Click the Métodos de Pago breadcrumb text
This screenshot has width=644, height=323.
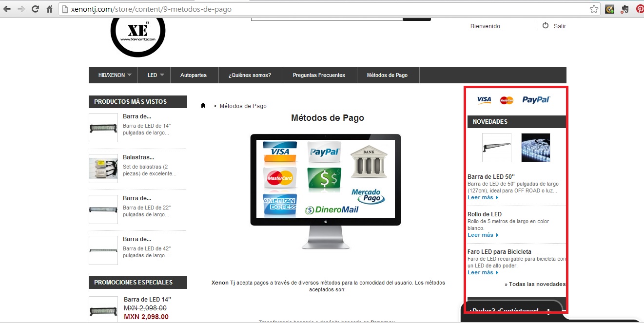coord(243,106)
